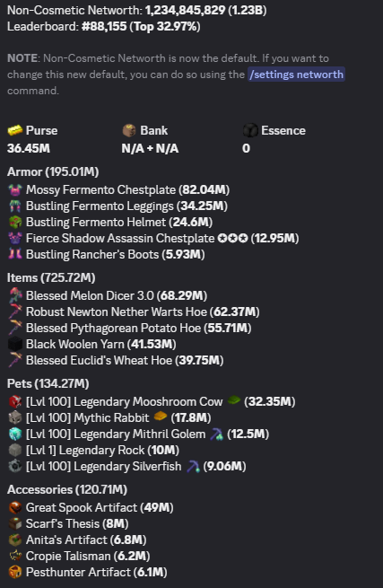Image resolution: width=383 pixels, height=588 pixels.
Task: Click the Bank chest icon
Action: pos(129,130)
